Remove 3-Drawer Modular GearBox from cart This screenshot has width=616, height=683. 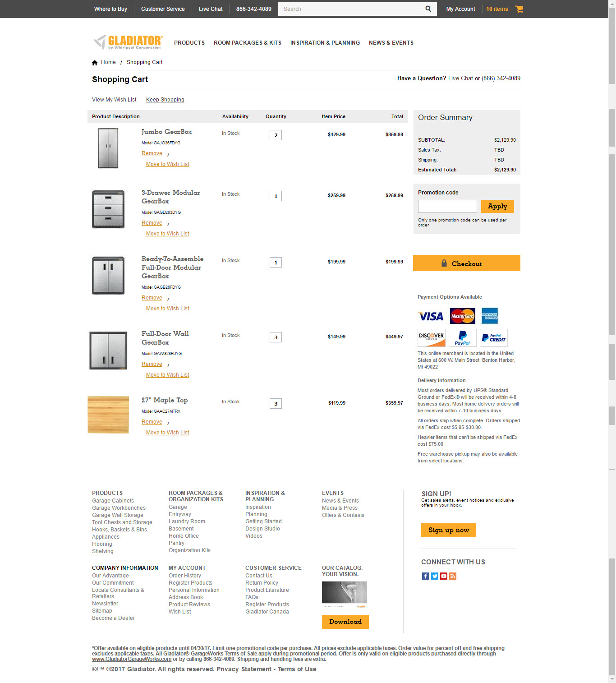152,223
